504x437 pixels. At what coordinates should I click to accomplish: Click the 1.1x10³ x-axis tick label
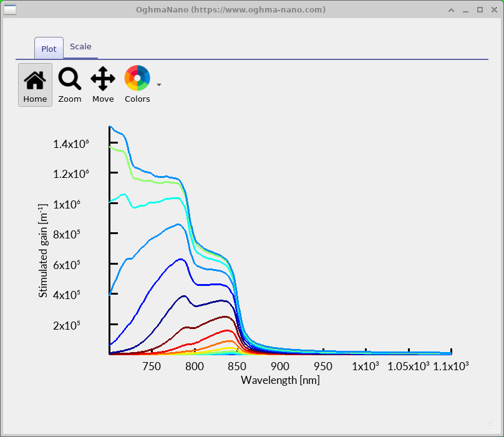(x=451, y=366)
